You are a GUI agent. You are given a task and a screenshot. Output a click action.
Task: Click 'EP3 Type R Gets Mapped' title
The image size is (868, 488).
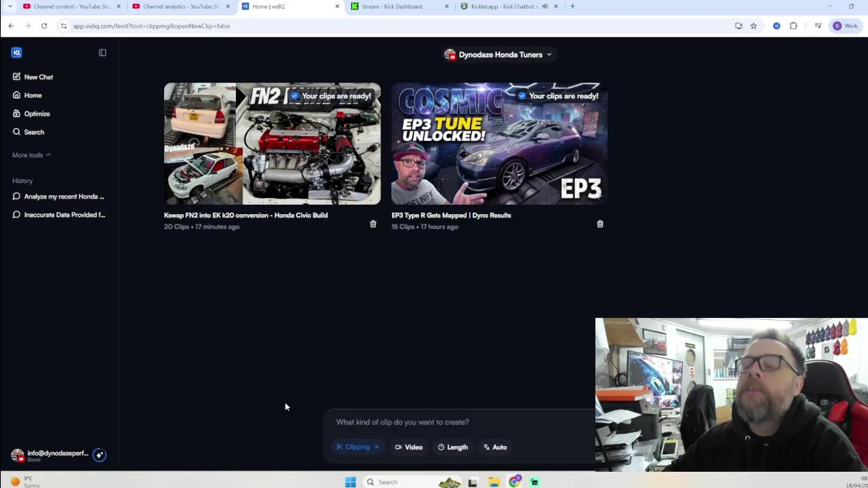coord(451,215)
